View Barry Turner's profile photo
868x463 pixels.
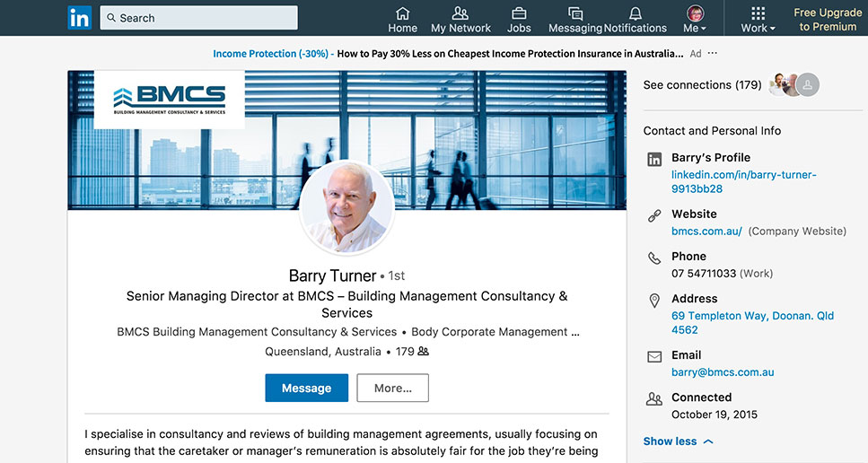[x=347, y=207]
